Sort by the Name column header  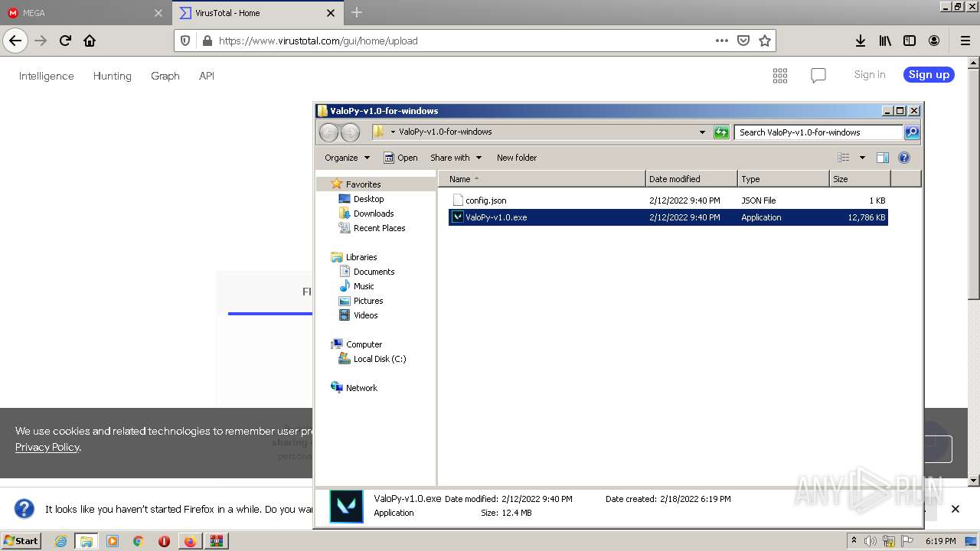pos(542,179)
